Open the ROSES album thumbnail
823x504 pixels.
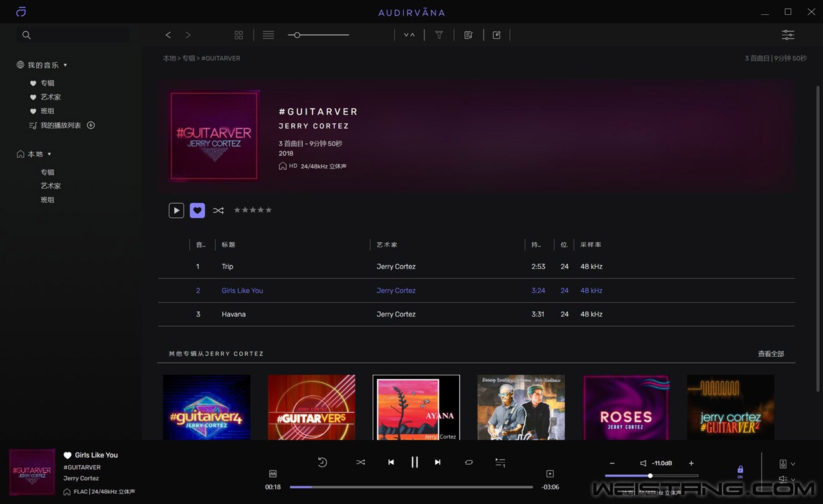click(626, 408)
